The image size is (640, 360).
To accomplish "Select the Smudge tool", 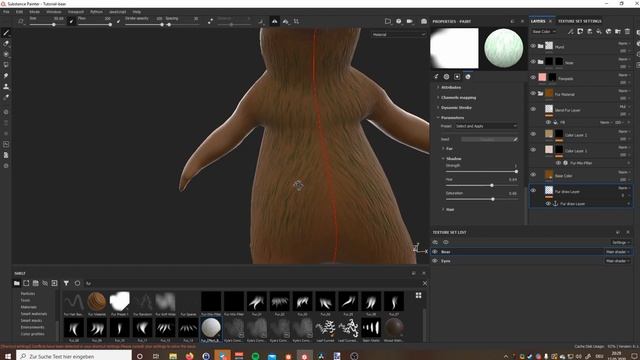I will coord(6,76).
